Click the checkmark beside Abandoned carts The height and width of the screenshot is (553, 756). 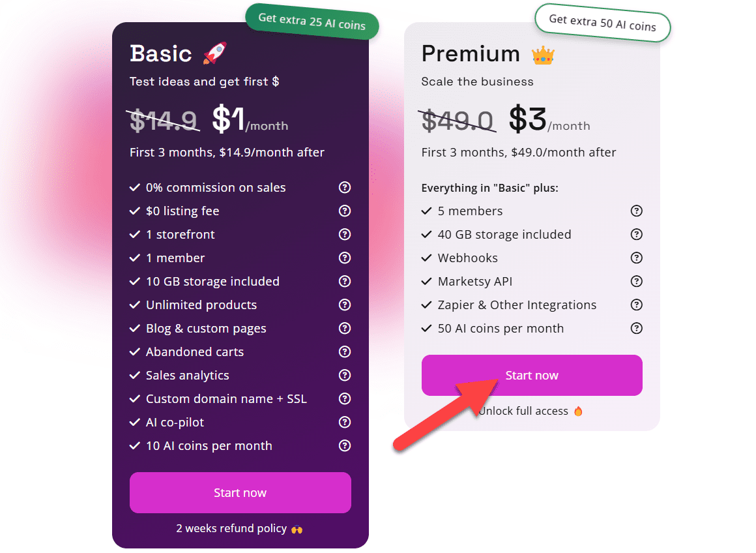point(135,351)
